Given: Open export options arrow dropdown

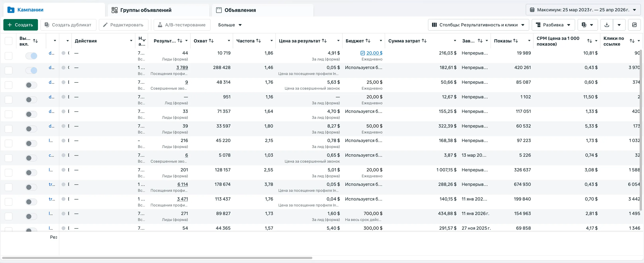Looking at the screenshot, I should point(619,25).
